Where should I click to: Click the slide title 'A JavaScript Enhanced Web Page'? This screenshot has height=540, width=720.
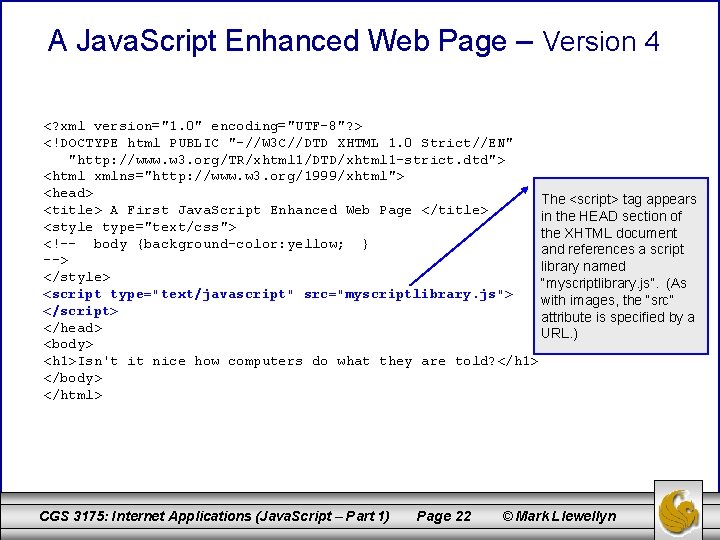pyautogui.click(x=277, y=40)
